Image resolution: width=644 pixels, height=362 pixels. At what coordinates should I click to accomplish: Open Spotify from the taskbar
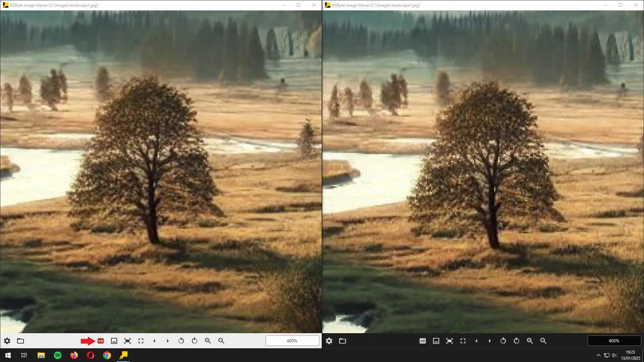tap(58, 355)
